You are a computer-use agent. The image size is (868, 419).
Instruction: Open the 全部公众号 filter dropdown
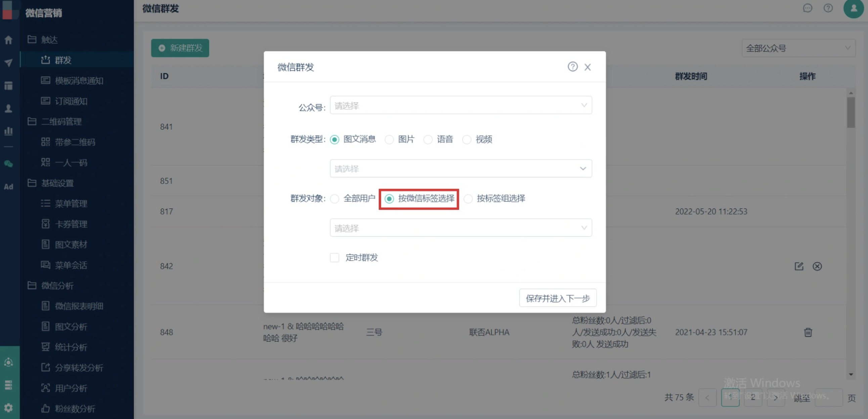[798, 48]
